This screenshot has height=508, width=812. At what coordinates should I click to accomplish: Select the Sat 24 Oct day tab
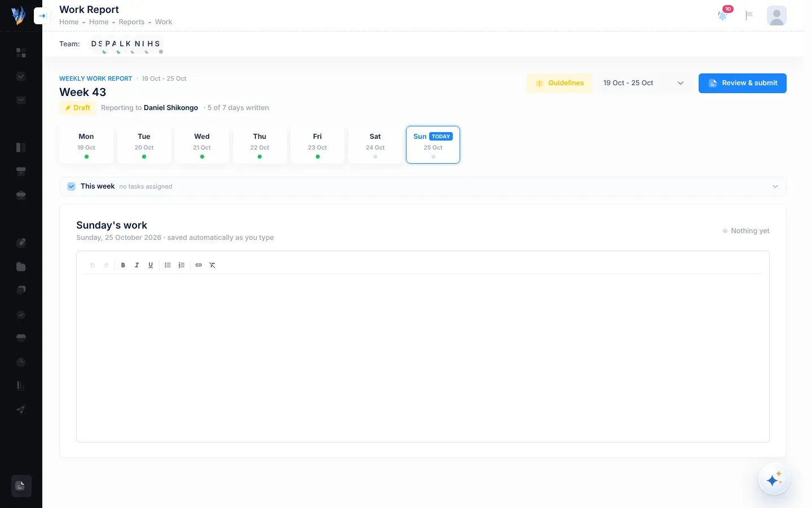(x=376, y=145)
